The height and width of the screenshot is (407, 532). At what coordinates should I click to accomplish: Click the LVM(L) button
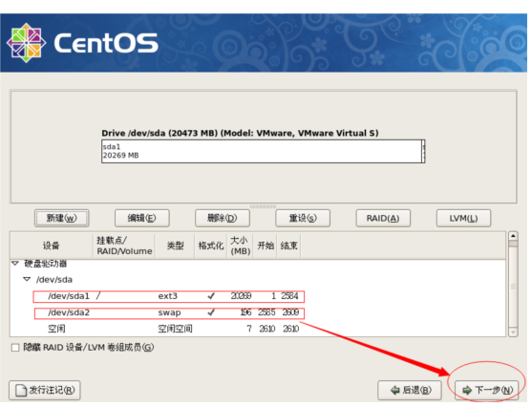463,218
